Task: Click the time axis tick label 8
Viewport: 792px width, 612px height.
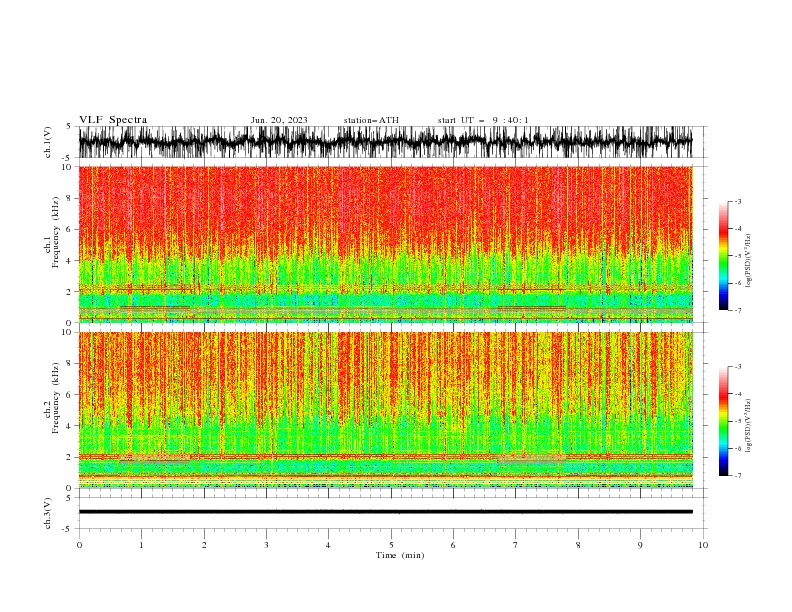Action: coord(578,545)
